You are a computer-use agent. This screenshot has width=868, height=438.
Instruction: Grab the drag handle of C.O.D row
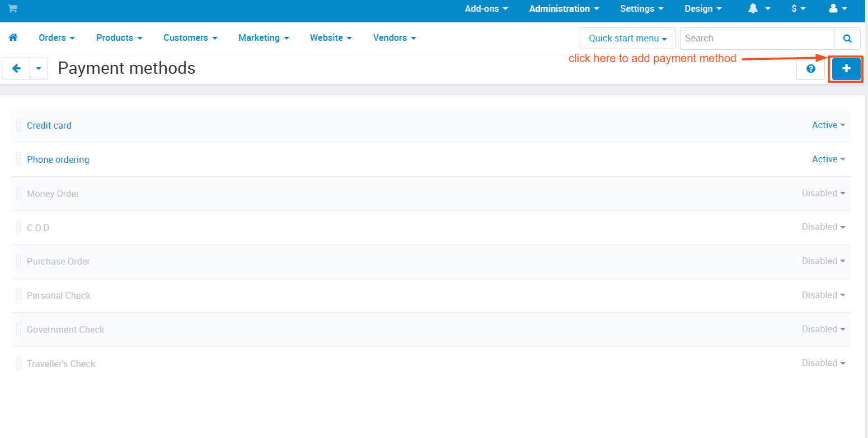tap(18, 228)
